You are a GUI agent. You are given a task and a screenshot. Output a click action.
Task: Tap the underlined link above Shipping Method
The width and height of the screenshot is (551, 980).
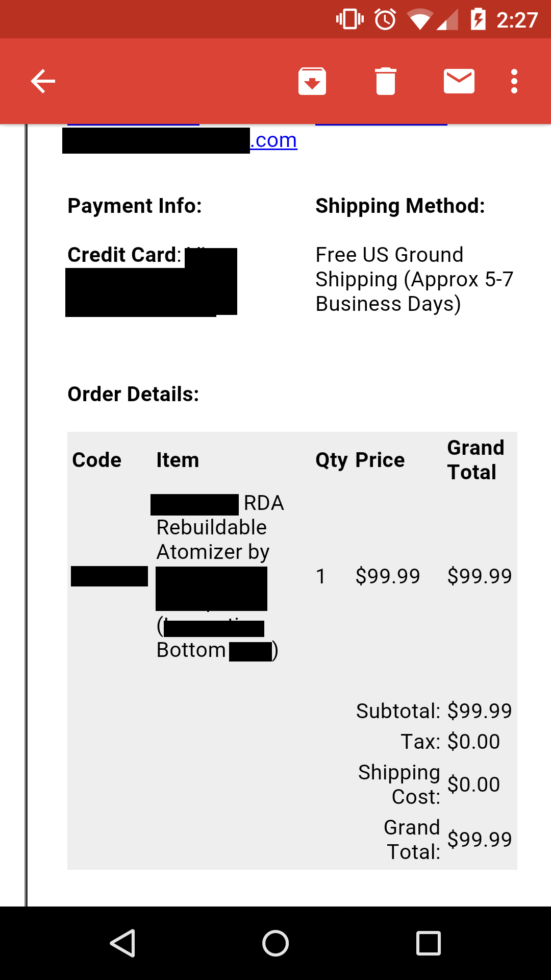pos(381,124)
